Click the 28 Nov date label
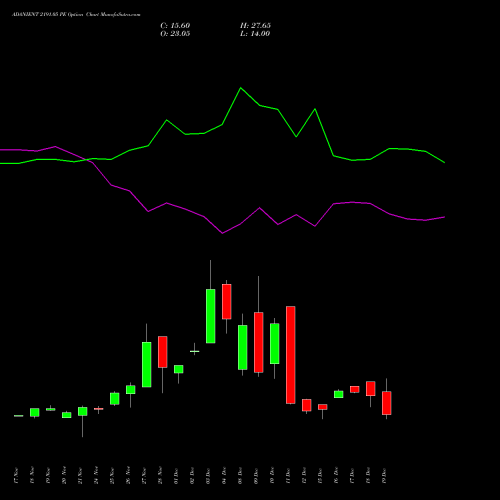Viewport: 500px width, 500px height. (x=160, y=476)
